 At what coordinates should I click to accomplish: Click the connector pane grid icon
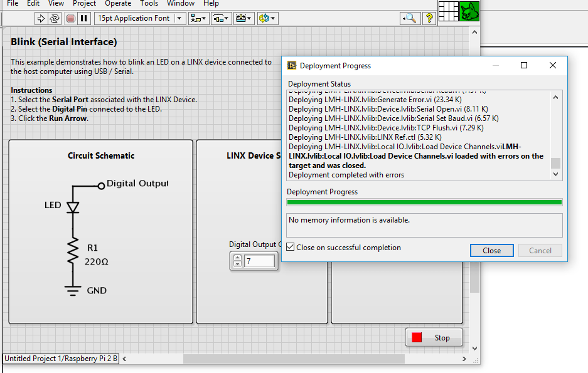click(x=448, y=11)
